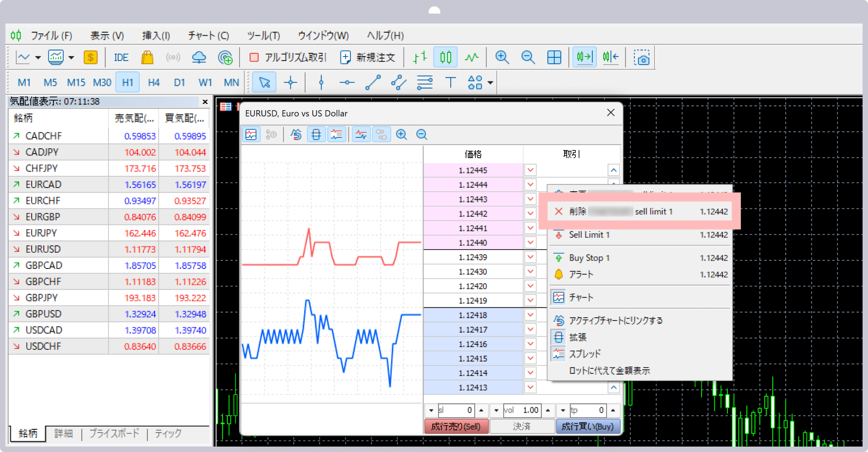Open the screenshot camera tool
This screenshot has height=452, width=868.
click(641, 58)
